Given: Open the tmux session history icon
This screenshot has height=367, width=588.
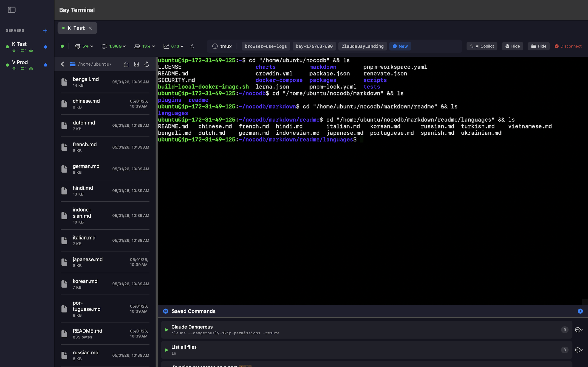Looking at the screenshot, I should pyautogui.click(x=214, y=46).
